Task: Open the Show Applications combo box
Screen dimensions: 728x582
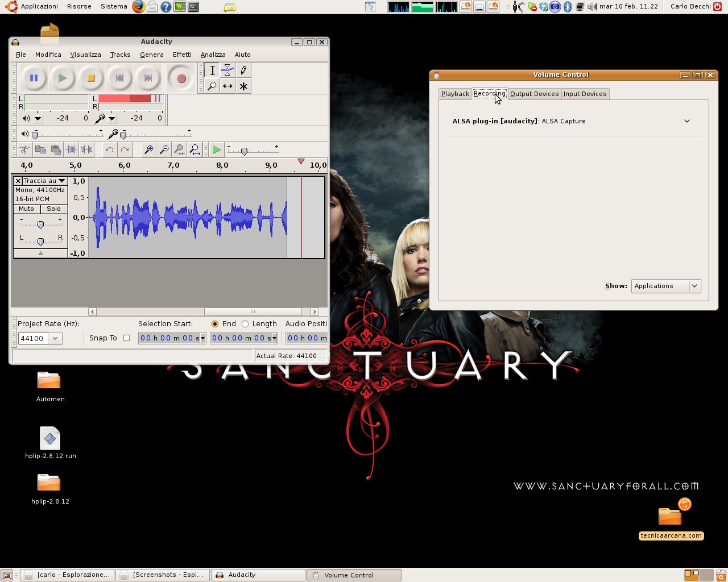Action: (x=666, y=286)
